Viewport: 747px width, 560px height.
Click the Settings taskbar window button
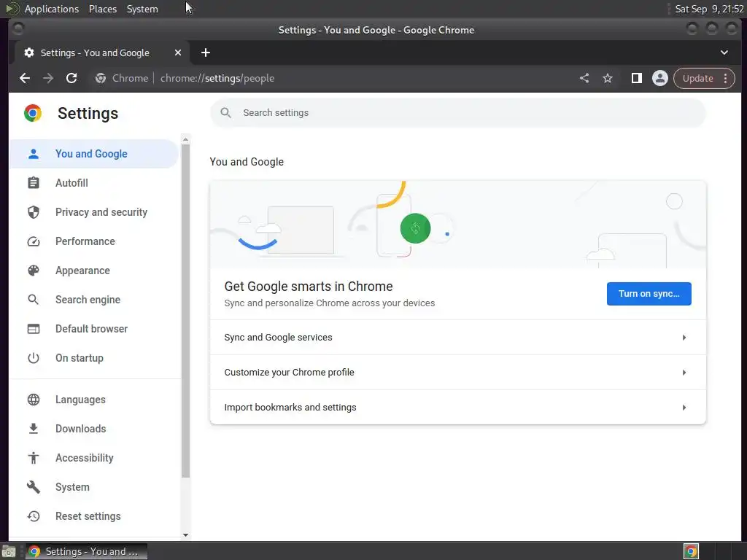point(86,551)
